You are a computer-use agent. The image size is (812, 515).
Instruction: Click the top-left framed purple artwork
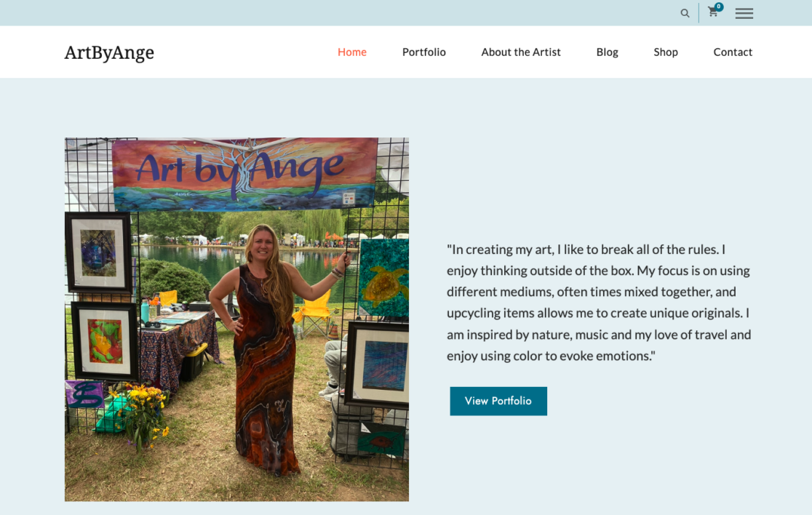98,252
